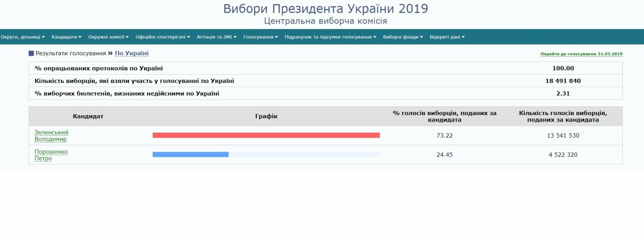Screen dimensions: 644x239
Task: Expand the "Виборчі фонди" menu
Action: (402, 37)
